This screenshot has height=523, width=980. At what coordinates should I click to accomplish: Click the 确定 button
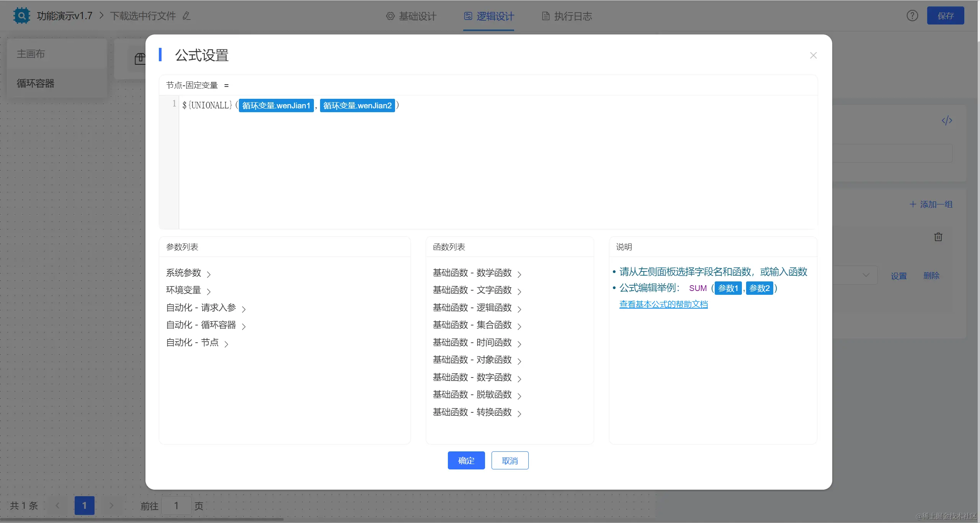coord(466,461)
